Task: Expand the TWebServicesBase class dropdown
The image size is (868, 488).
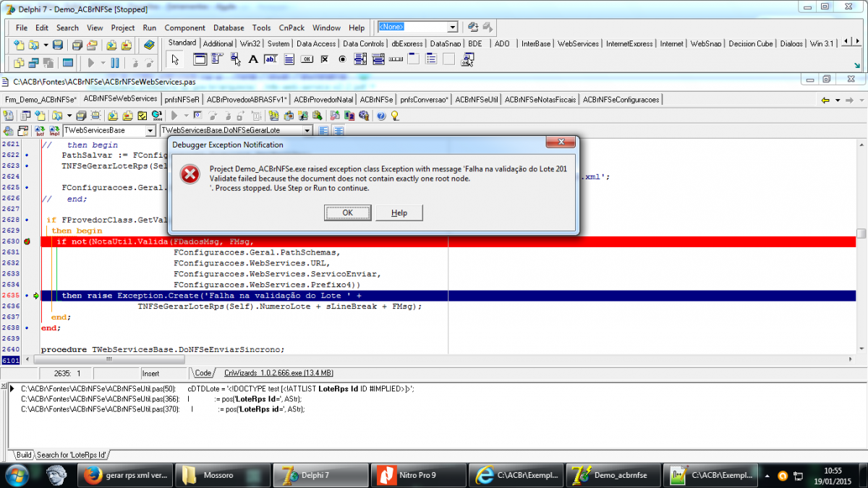Action: [x=150, y=131]
